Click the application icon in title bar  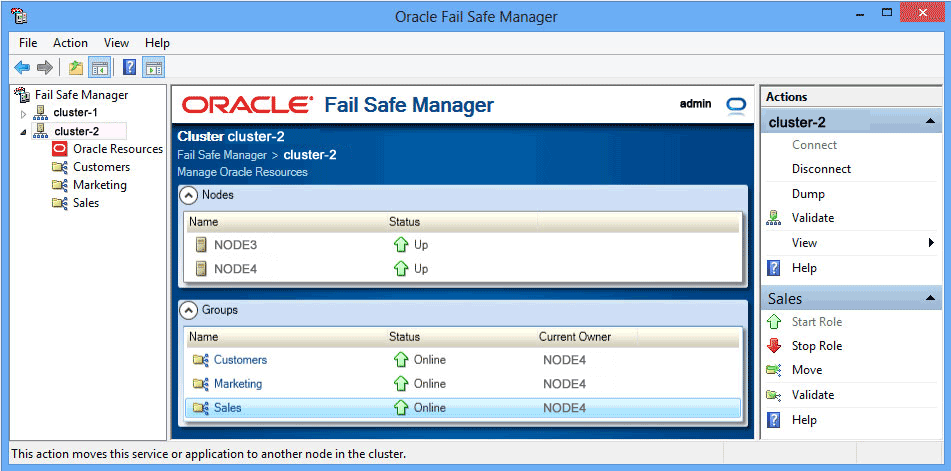[18, 16]
